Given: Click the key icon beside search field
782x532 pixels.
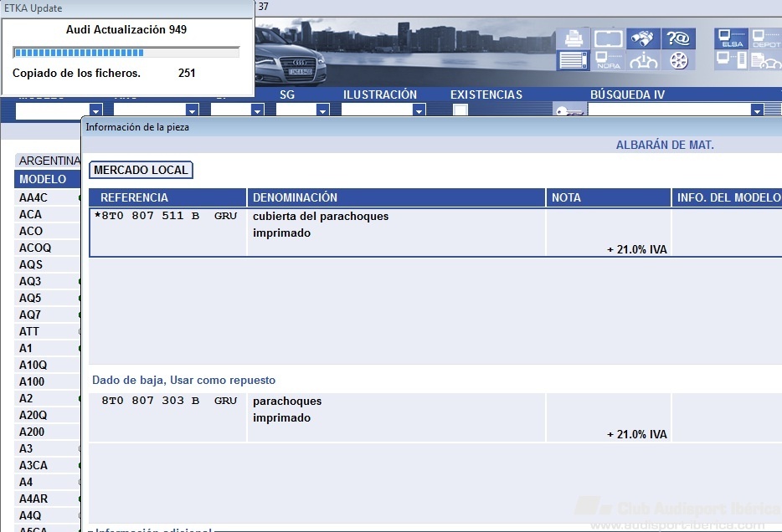Looking at the screenshot, I should click(x=569, y=110).
